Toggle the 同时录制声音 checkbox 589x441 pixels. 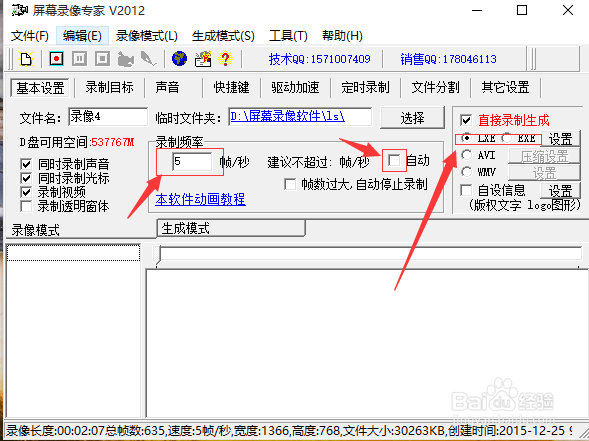(26, 164)
